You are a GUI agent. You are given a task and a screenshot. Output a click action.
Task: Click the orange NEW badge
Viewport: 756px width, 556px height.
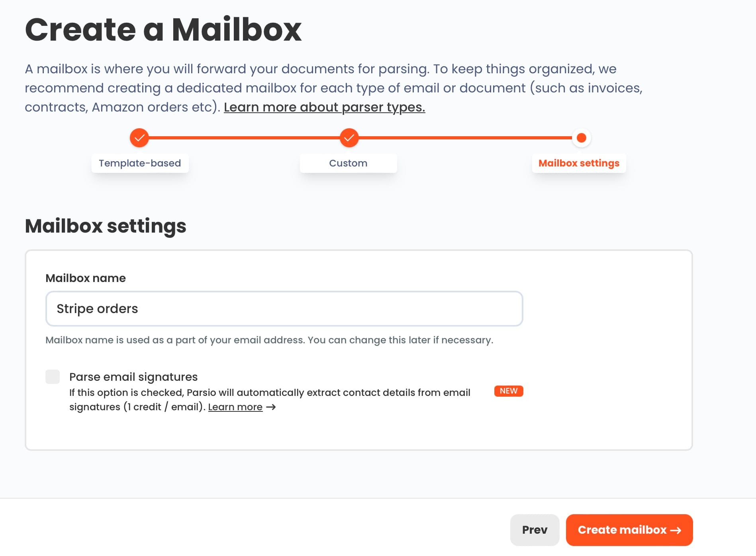pos(508,391)
